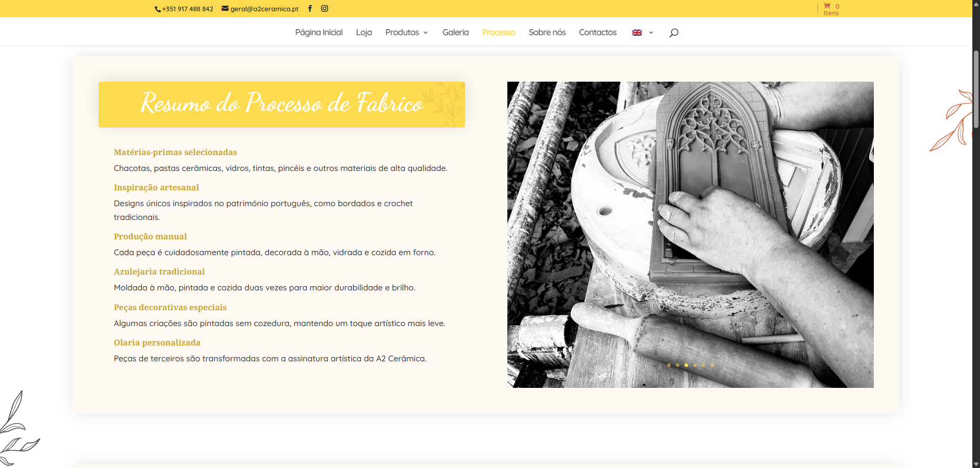Click the text starting 'Cada peça é cuidadosamente'

click(x=275, y=252)
